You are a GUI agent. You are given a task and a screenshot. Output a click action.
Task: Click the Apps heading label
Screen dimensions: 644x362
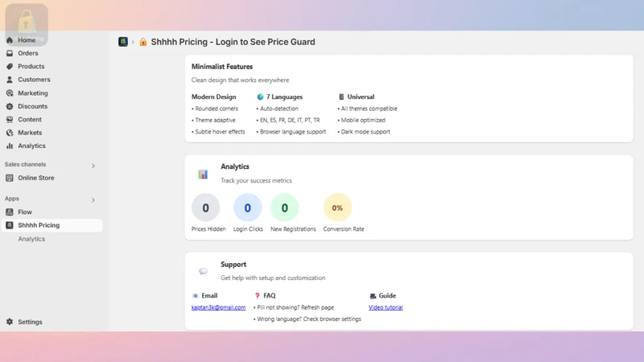pyautogui.click(x=12, y=199)
